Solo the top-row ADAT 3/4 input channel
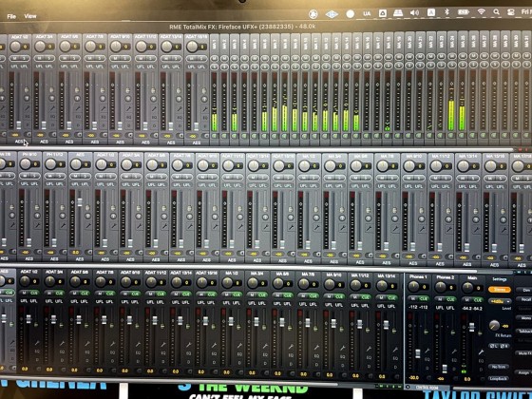 (x=49, y=58)
